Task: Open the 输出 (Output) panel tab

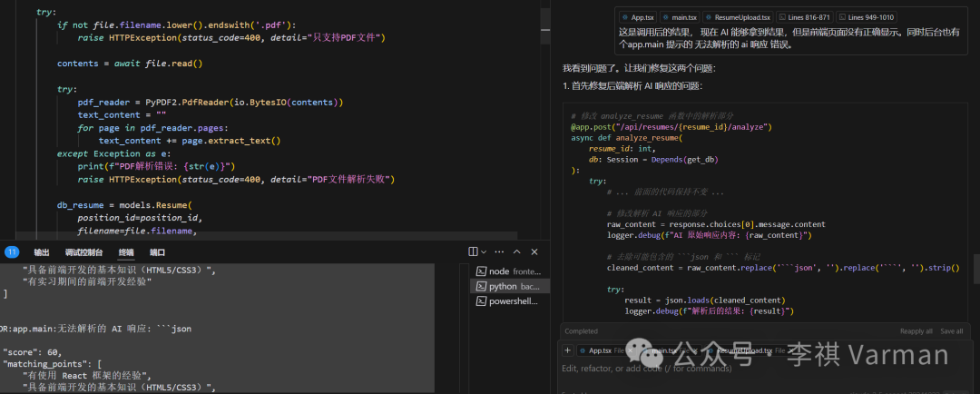Action: point(42,252)
